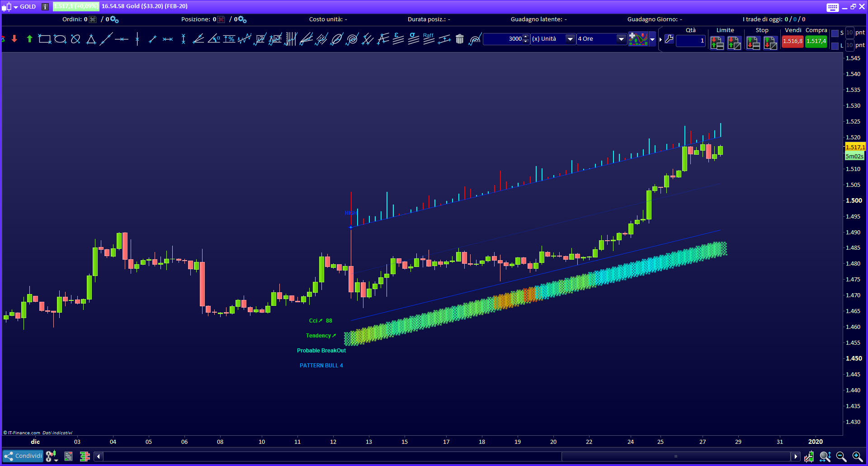The image size is (868, 466).
Task: Toggle the on-screen keyboard icon
Action: click(832, 7)
